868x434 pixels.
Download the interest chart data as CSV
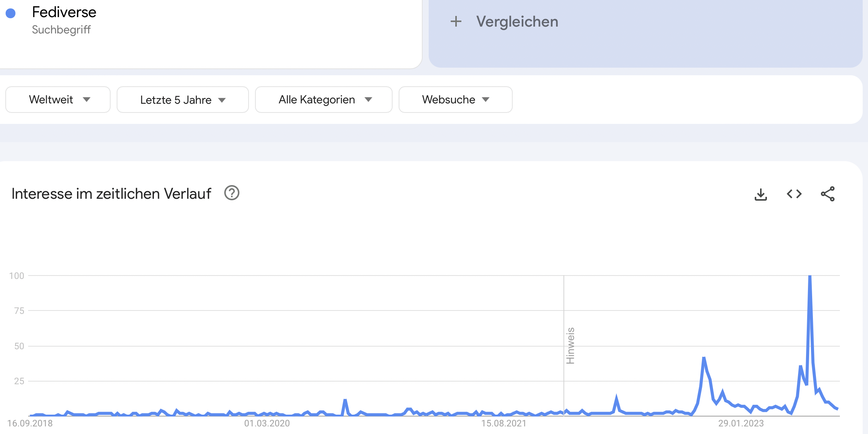[x=760, y=194]
